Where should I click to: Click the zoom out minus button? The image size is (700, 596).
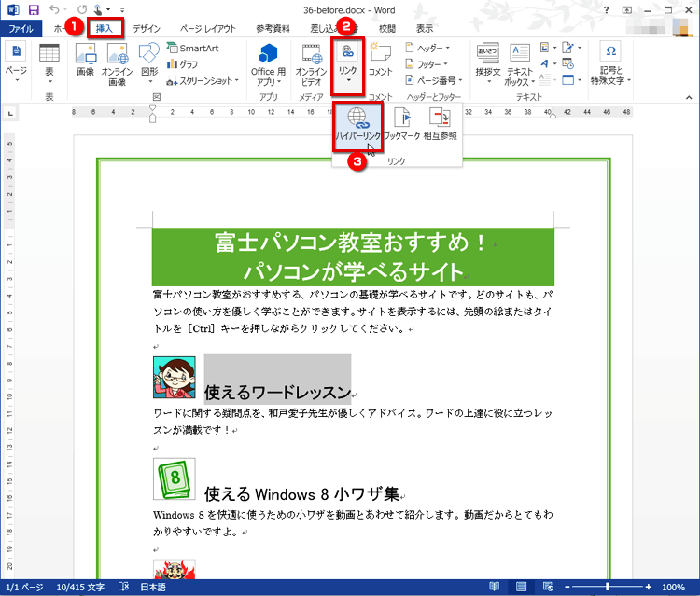tap(567, 587)
